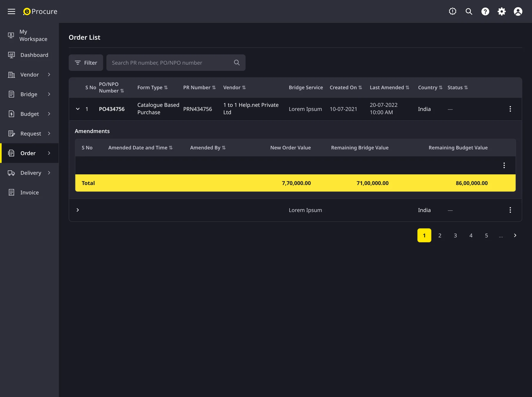Screen dimensions: 532x397
Task: Click PO434756 order number
Action: 112,109
